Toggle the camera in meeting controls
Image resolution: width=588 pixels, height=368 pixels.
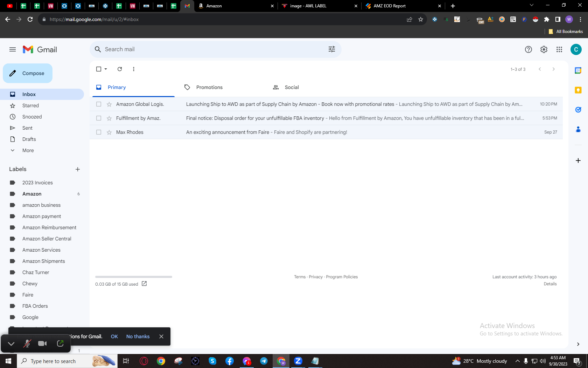42,344
